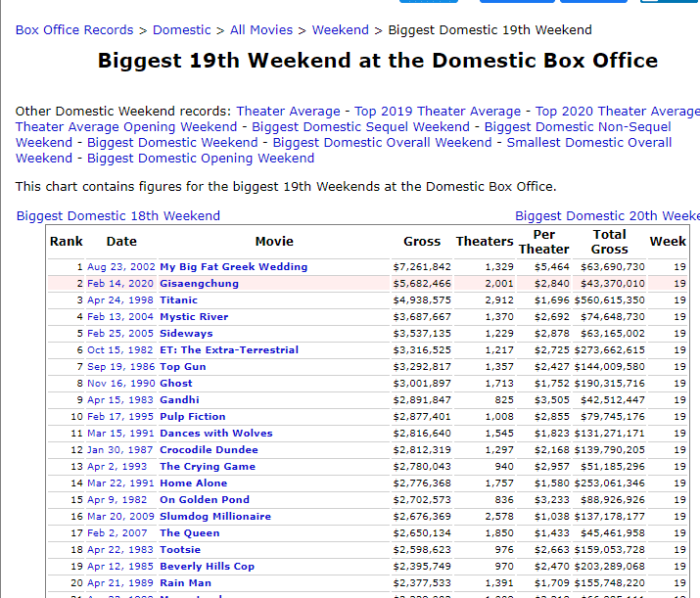Open the Mystic River movie page
The height and width of the screenshot is (598, 700).
(x=194, y=317)
